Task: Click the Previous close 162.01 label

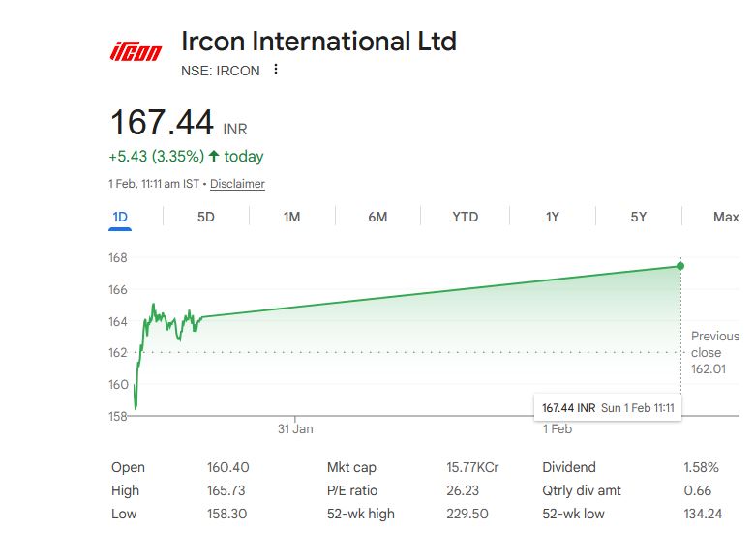Action: point(714,352)
